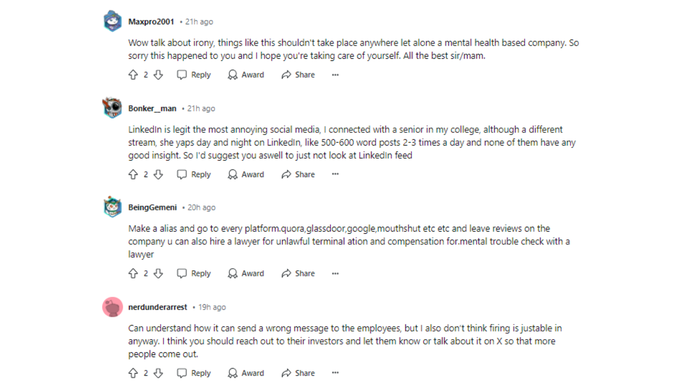Downvote Maxpro2001's comment
680x383 pixels.
click(x=158, y=75)
